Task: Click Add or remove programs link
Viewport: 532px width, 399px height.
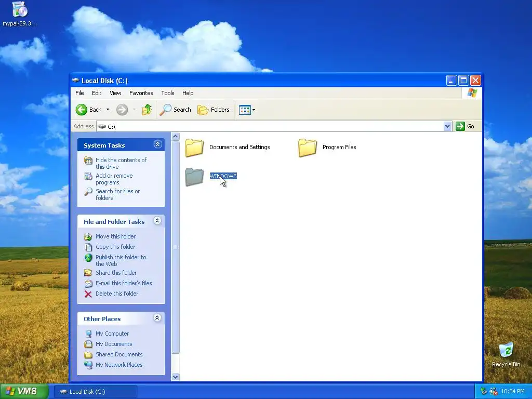Action: point(114,179)
